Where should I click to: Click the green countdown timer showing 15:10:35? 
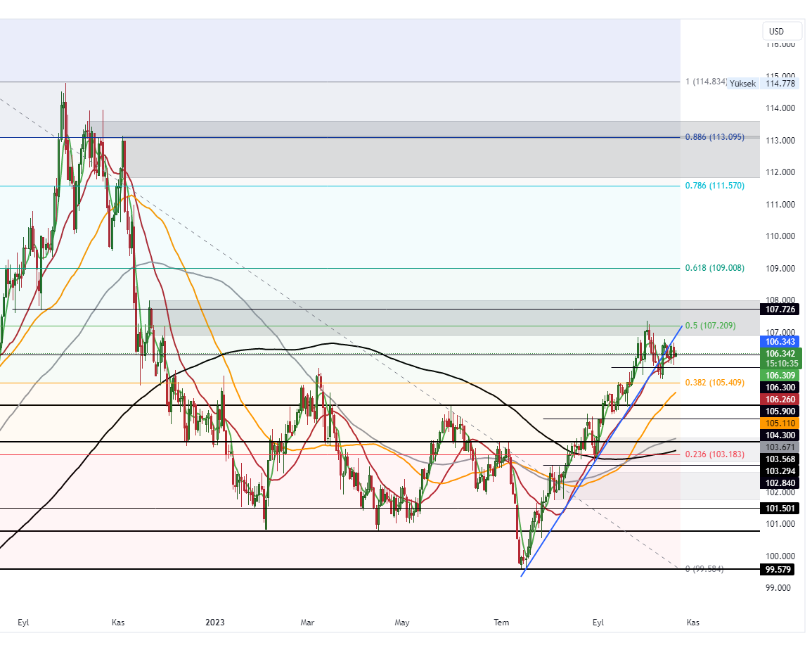(780, 364)
